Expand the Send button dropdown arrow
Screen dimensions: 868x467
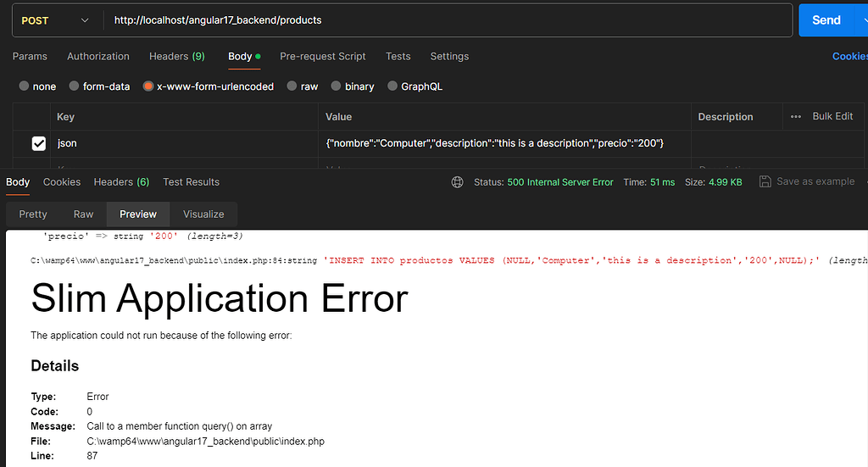click(x=860, y=20)
